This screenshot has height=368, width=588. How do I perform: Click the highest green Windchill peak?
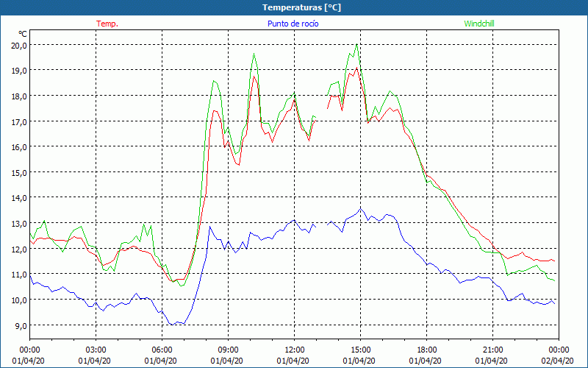(x=356, y=44)
